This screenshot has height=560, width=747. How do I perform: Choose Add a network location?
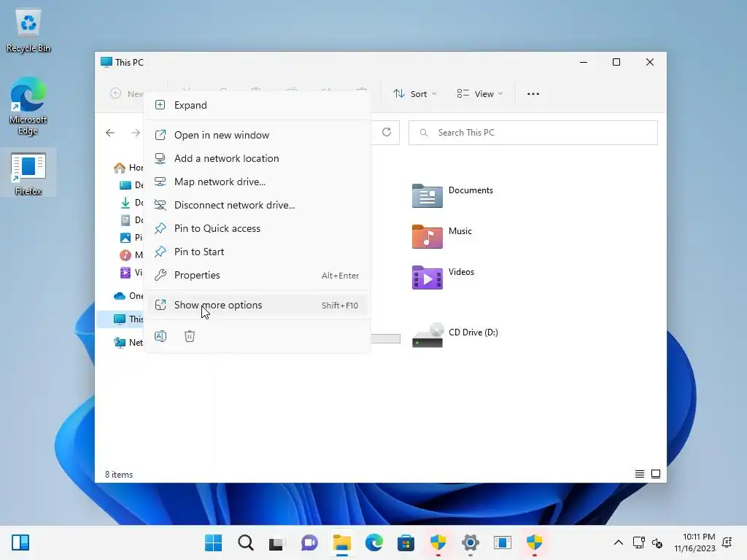click(258, 158)
